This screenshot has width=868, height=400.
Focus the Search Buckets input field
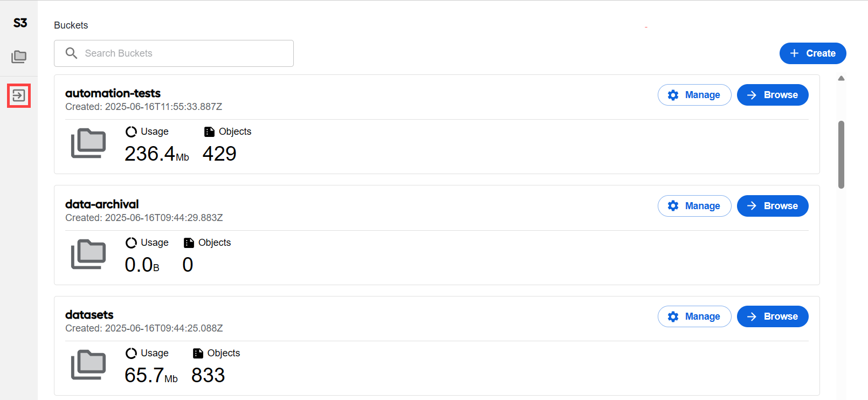click(174, 53)
